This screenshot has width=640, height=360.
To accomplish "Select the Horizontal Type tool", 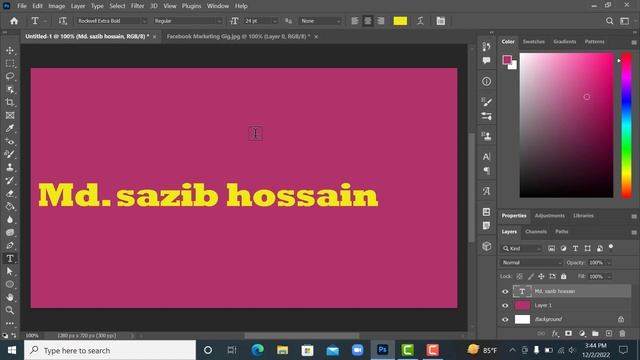I will point(10,258).
